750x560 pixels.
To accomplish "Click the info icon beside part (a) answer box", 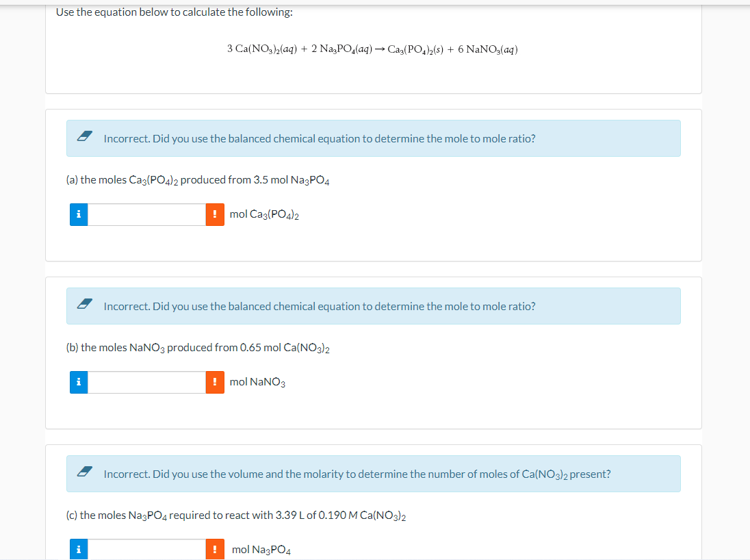I will (78, 214).
